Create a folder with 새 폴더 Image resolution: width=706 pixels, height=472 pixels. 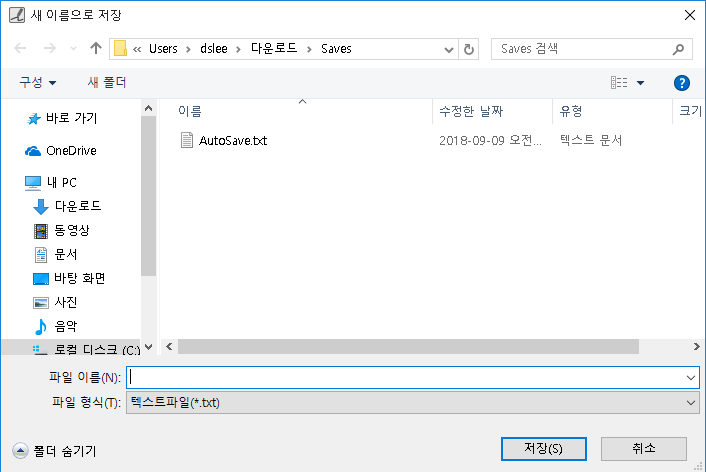tap(107, 82)
